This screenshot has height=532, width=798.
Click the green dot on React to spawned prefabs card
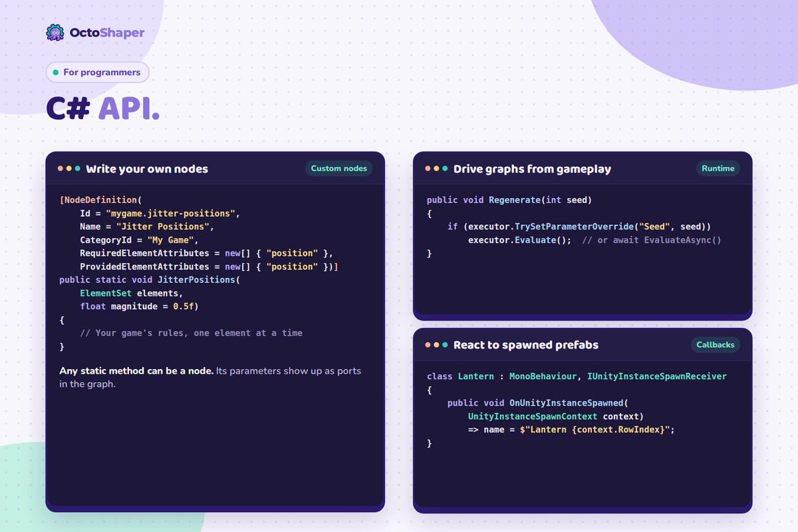[445, 345]
